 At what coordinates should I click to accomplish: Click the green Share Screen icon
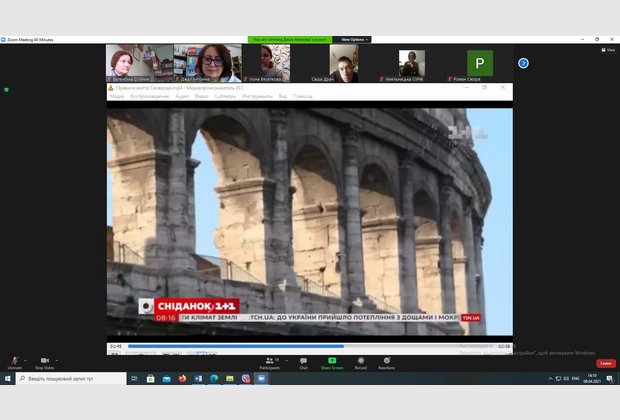pos(331,360)
